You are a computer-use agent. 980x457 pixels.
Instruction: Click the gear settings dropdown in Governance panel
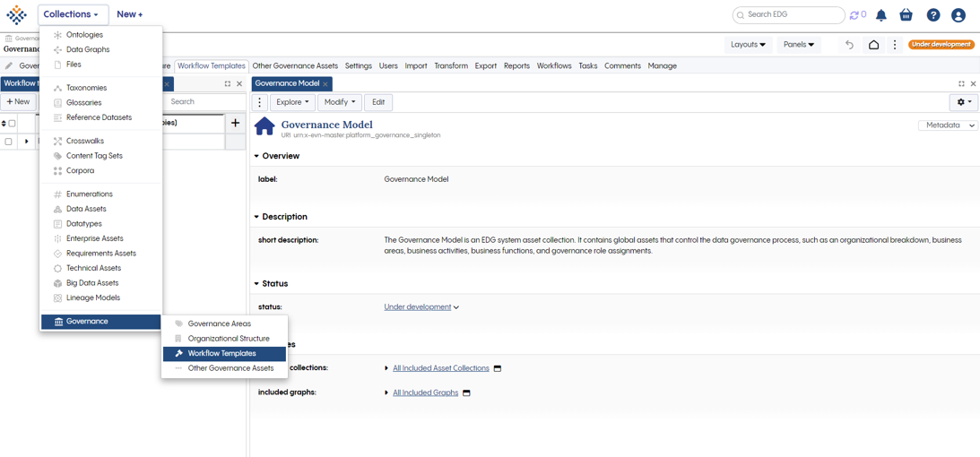[965, 102]
